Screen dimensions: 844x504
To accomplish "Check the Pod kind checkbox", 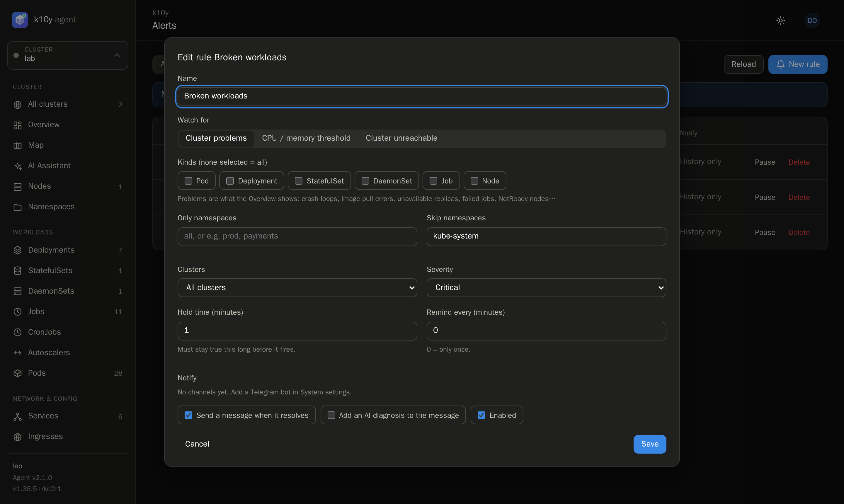I will click(x=188, y=181).
